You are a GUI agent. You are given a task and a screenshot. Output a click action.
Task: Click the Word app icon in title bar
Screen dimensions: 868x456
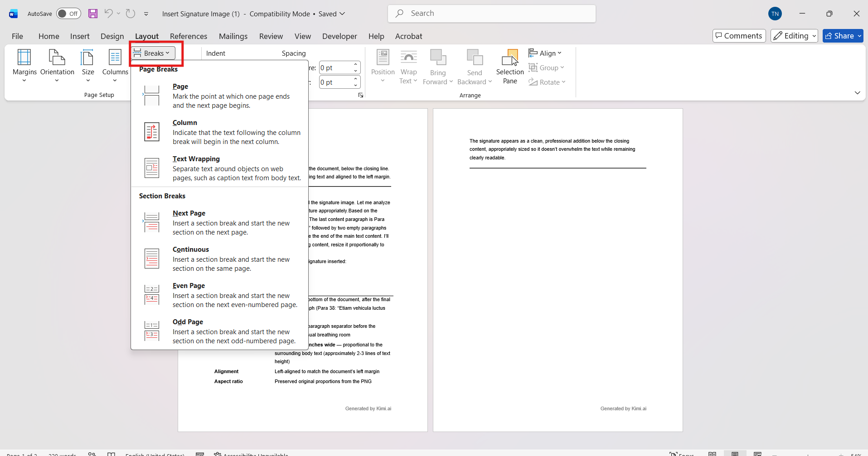(x=13, y=14)
